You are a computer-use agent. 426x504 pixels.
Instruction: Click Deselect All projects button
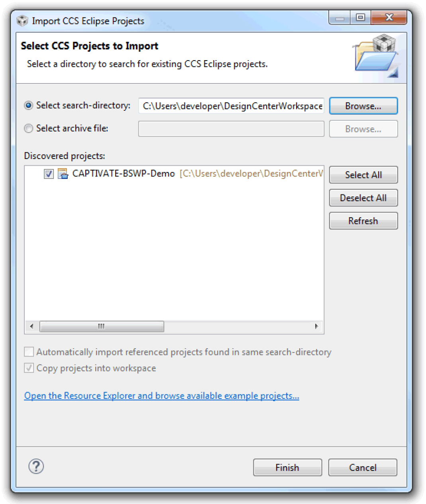pos(363,198)
